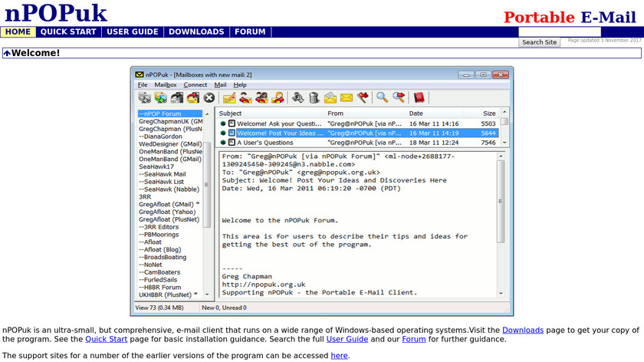This screenshot has width=644, height=362.
Task: Switch to the QUICK START tab
Action: coord(68,32)
